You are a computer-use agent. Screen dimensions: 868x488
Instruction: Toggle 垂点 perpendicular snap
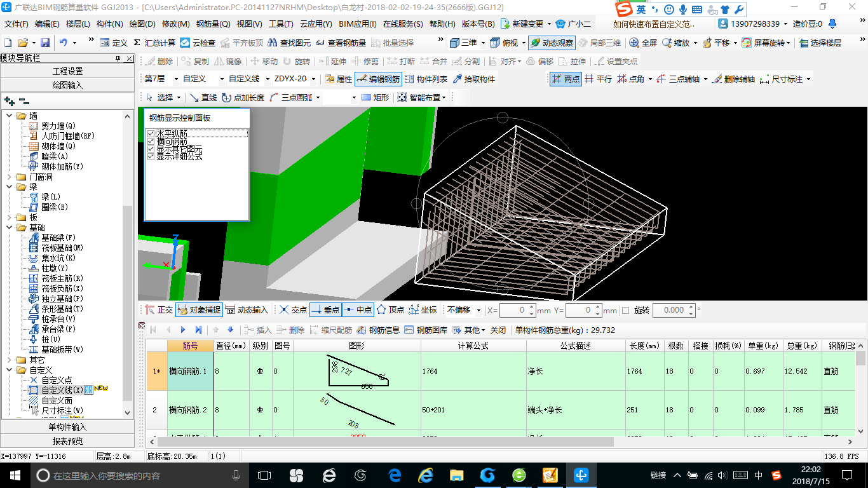click(326, 310)
